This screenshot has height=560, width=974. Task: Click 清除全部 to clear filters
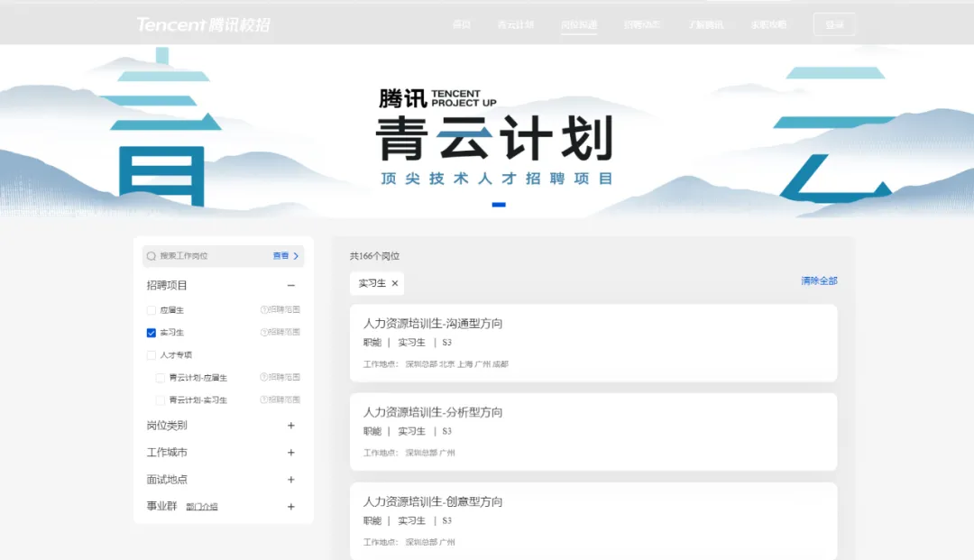click(x=819, y=280)
